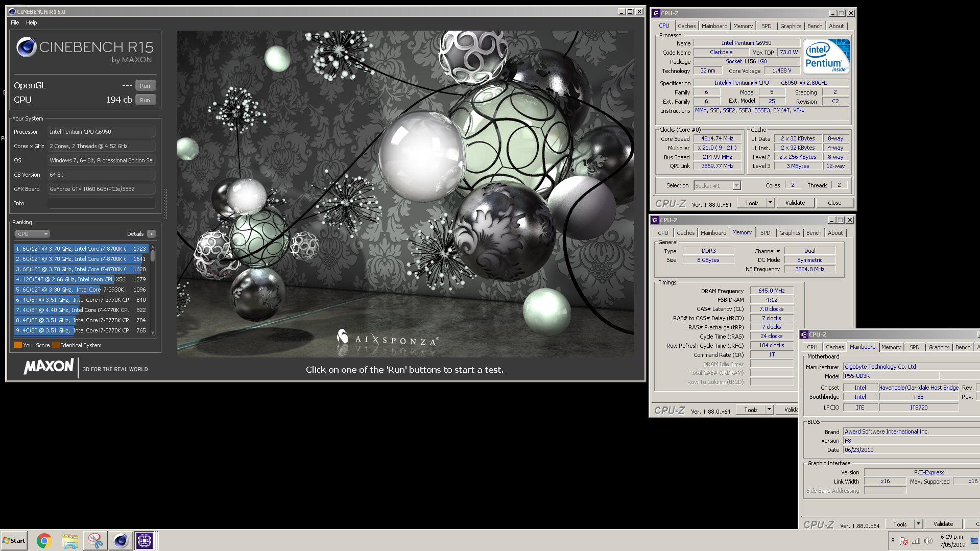Switch to Graphics tab in top CPU-Z window
Image resolution: width=980 pixels, height=551 pixels.
pyautogui.click(x=791, y=26)
